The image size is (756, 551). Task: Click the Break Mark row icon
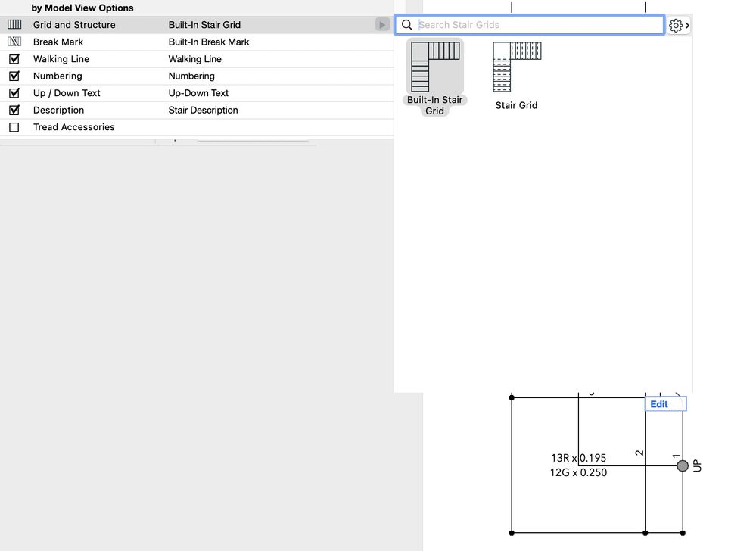(14, 42)
